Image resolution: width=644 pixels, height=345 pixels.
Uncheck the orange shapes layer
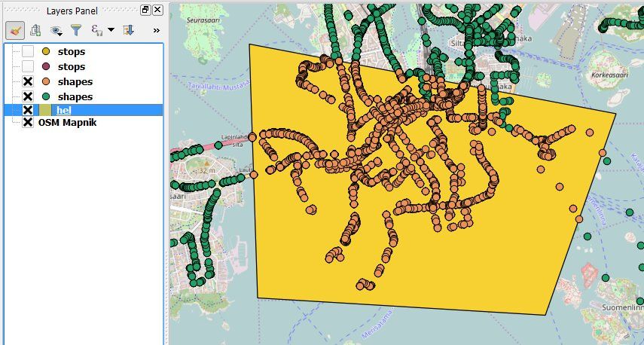28,81
